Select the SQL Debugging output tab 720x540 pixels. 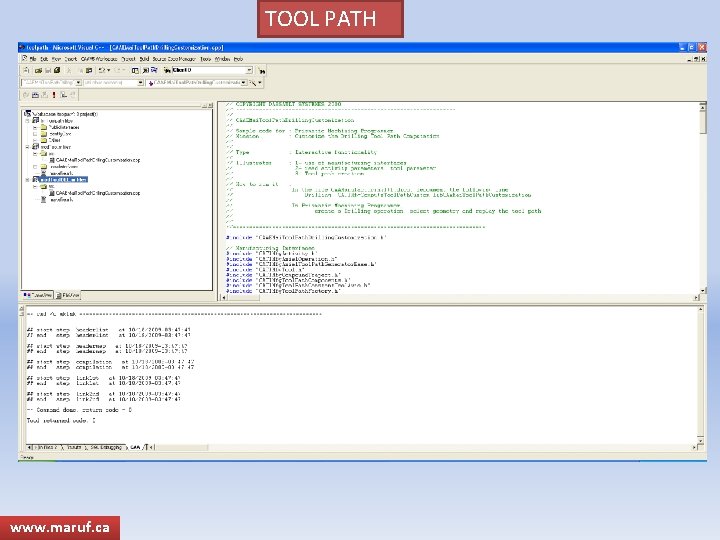tap(106, 447)
